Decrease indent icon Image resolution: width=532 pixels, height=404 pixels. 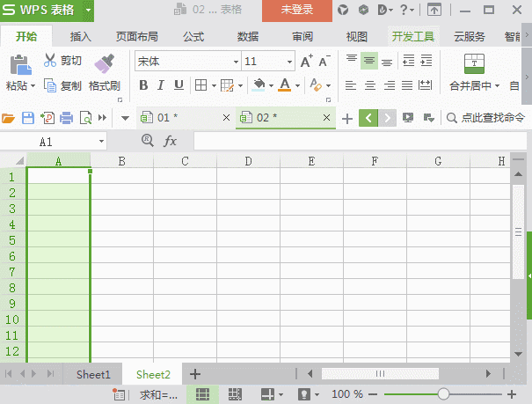[409, 61]
